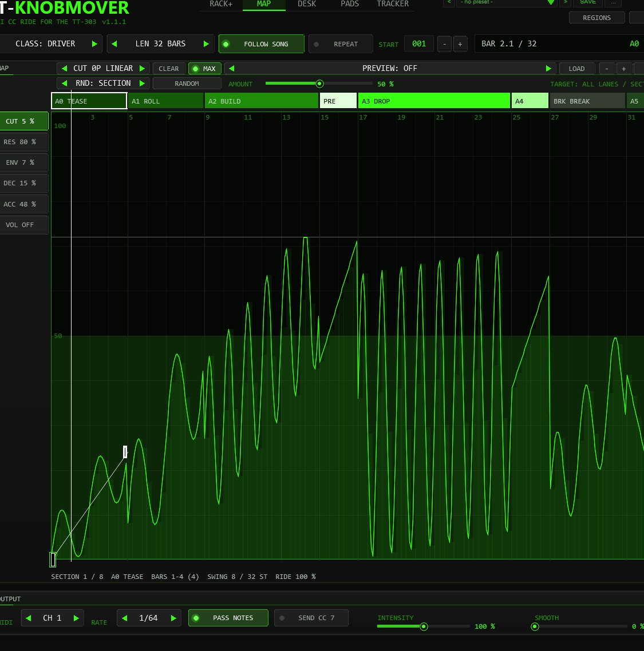Click the right arrow of CUT 0P LINEAR
644x651 pixels.
(x=142, y=69)
